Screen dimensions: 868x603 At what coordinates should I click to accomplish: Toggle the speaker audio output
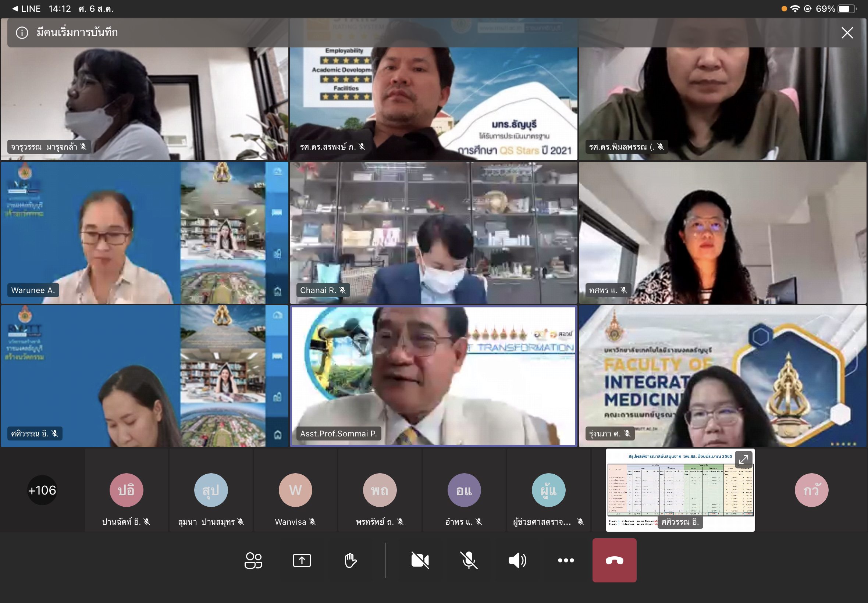517,560
